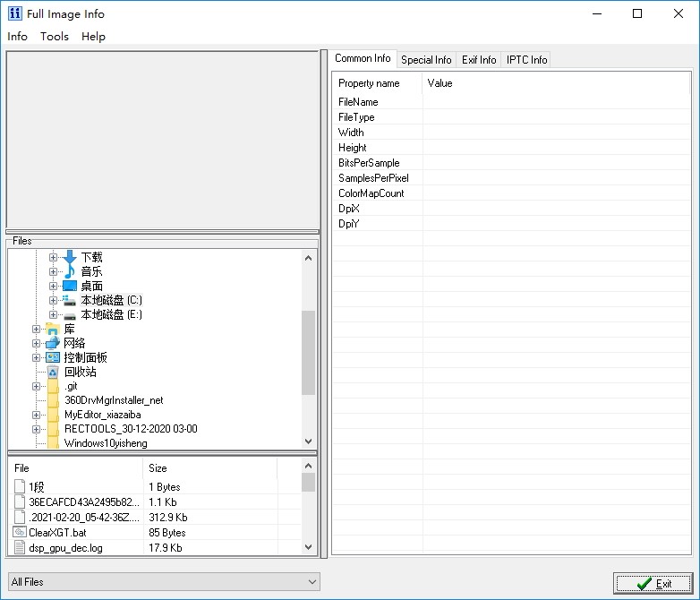Expand the 本地磁盘 (C:) node
Image resolution: width=700 pixels, height=600 pixels.
(53, 300)
